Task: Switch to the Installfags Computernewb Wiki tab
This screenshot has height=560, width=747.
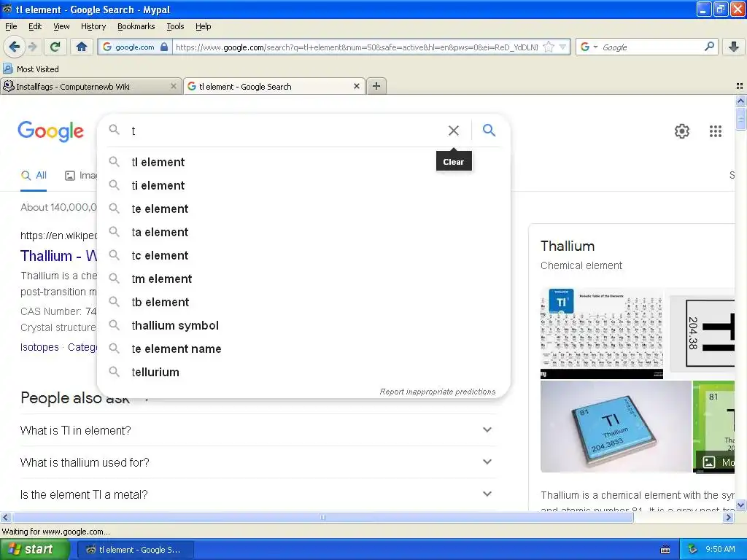Action: pos(86,86)
